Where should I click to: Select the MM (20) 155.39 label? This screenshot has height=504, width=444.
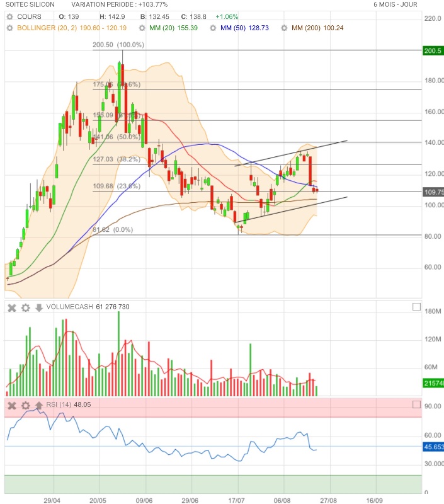coord(173,28)
